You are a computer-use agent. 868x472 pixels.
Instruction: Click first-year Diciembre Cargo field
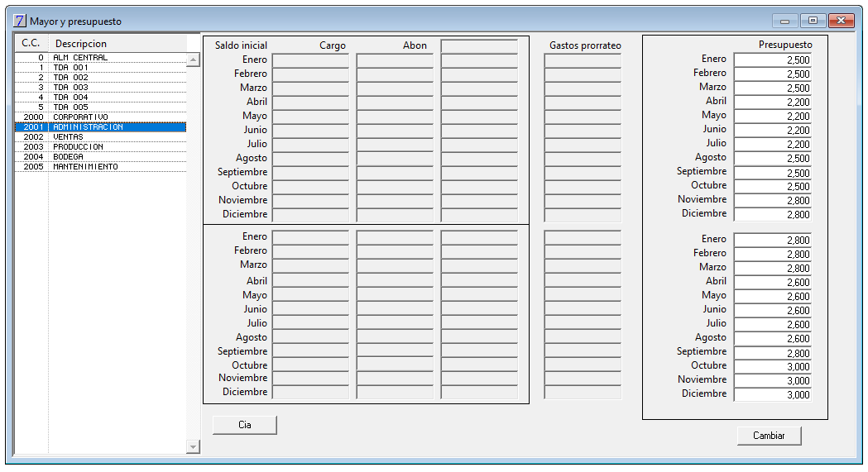click(x=310, y=214)
